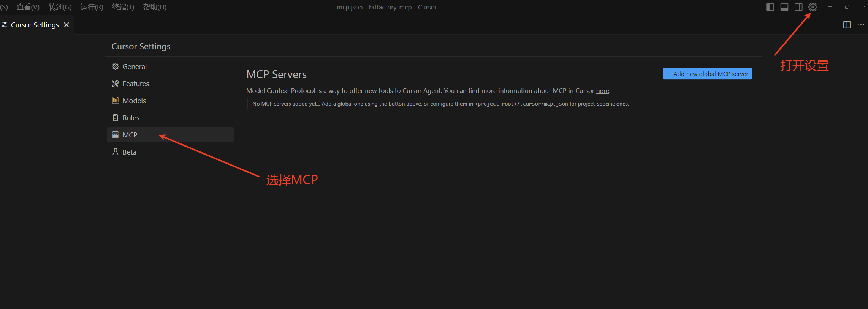Toggle the secondary sidebar layout icon

coord(798,7)
